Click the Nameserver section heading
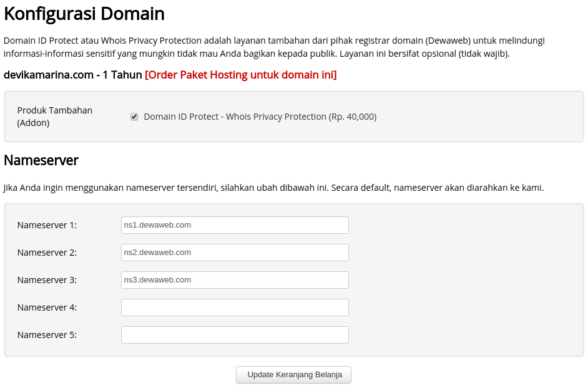 [41, 160]
